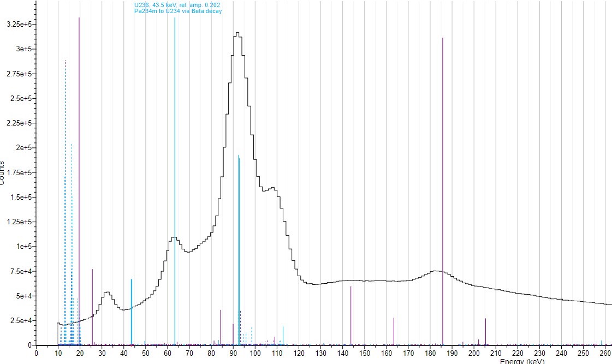
Task: Click the spectrum shoulder near 108 keV
Action: (x=272, y=189)
